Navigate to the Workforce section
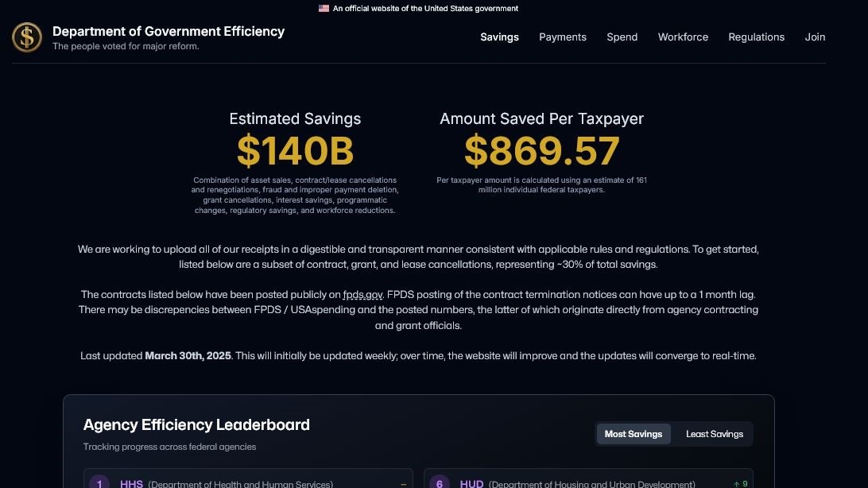 683,37
